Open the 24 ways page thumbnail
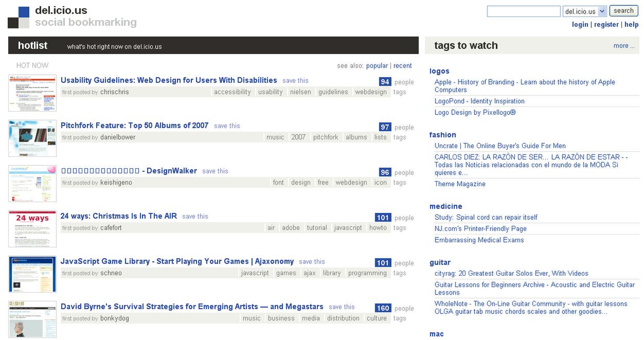 (32, 229)
